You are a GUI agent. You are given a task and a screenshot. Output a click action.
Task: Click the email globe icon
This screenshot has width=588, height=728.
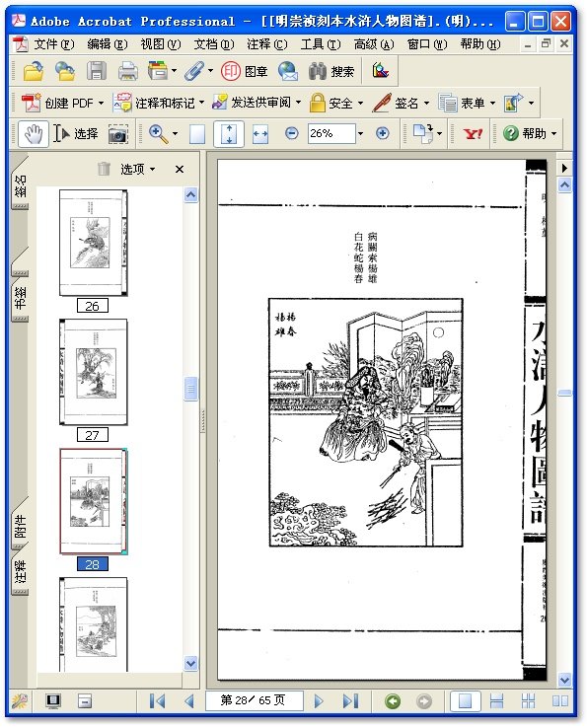tap(288, 71)
